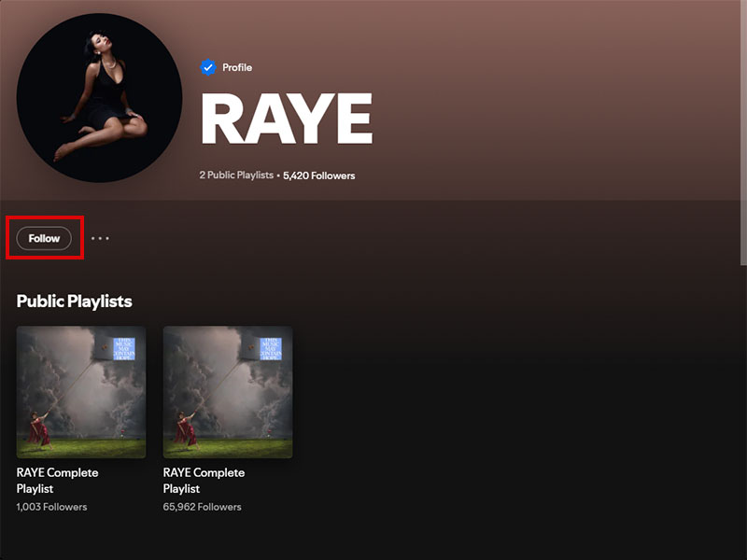
Task: Click the blue verified badge icon
Action: click(x=208, y=67)
